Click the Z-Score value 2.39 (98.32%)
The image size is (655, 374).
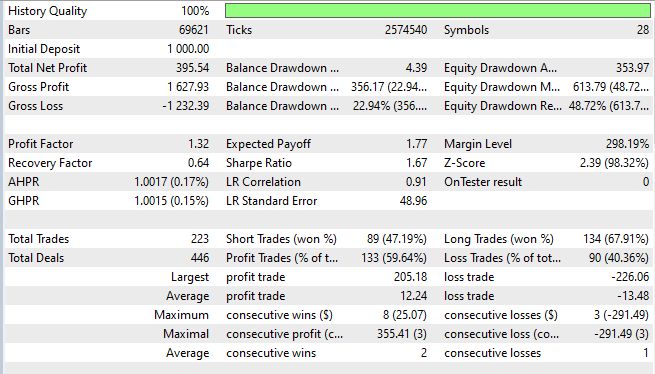[x=614, y=163]
